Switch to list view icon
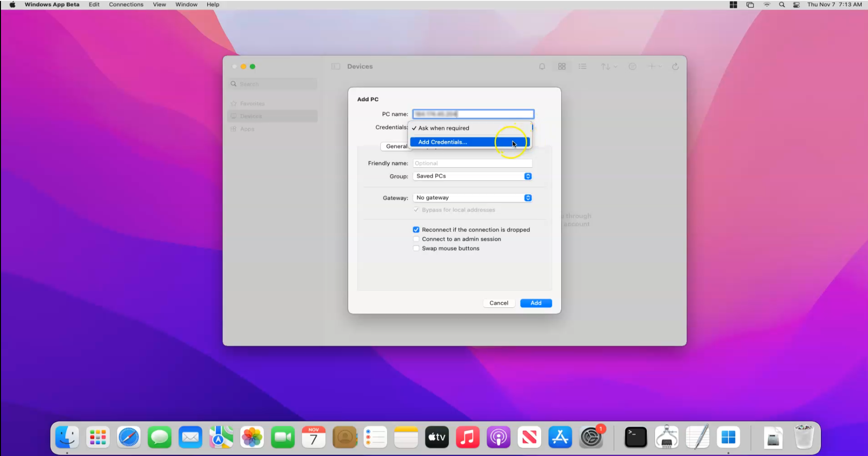868x456 pixels. point(583,67)
